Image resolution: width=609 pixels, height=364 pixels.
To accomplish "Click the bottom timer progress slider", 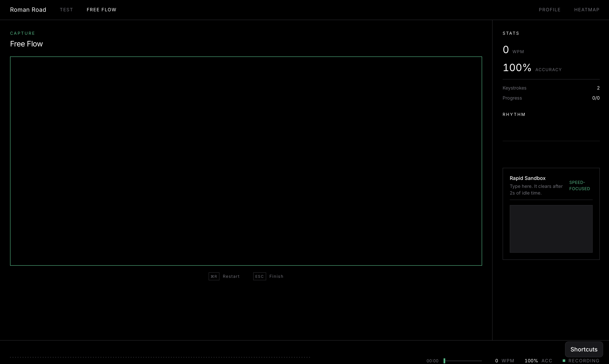I will click(x=463, y=361).
